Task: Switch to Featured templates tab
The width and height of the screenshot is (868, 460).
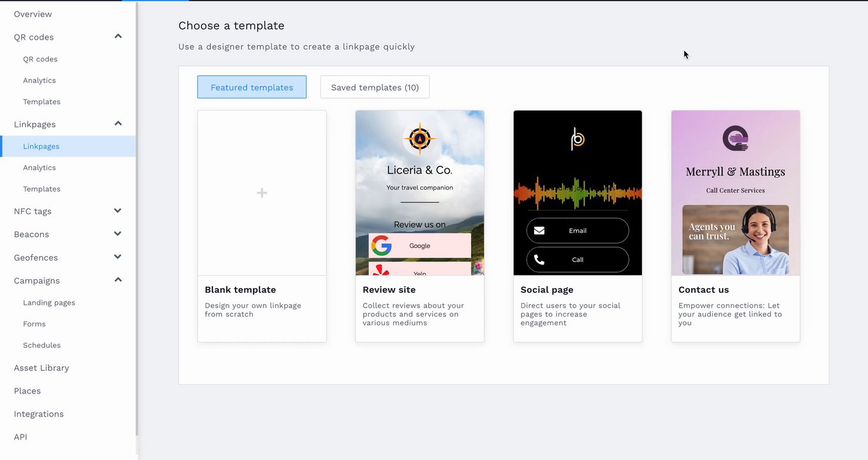Action: [x=251, y=87]
